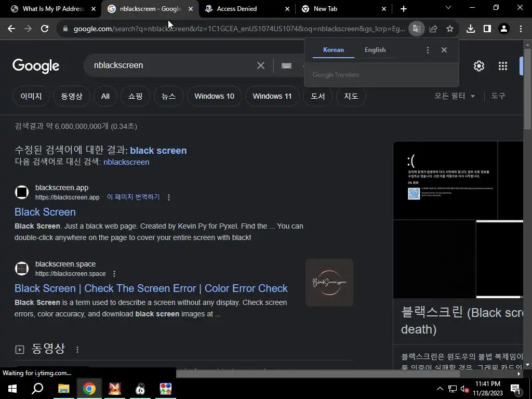Open Chrome's three-dot main menu
This screenshot has width=532, height=399.
click(521, 29)
